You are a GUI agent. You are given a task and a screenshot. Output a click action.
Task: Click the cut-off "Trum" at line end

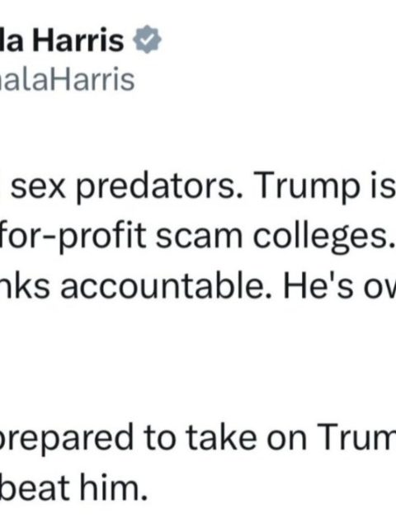tap(356, 438)
